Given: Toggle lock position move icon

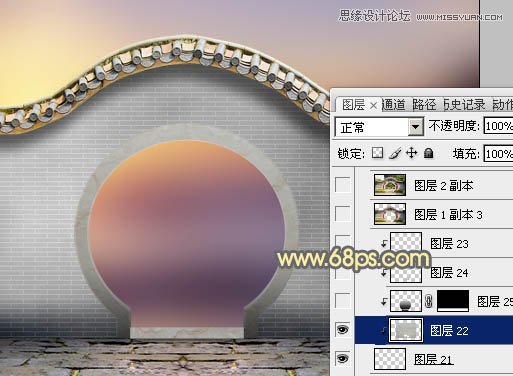Looking at the screenshot, I should [412, 153].
